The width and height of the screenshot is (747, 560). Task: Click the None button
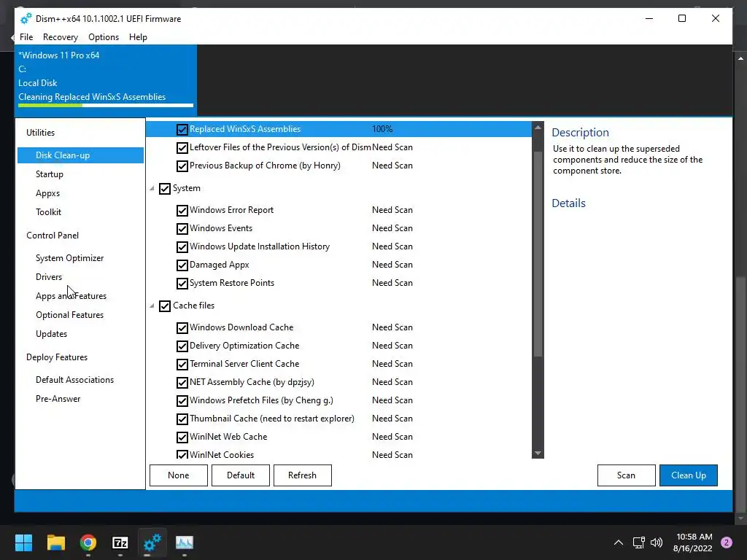[x=179, y=475]
